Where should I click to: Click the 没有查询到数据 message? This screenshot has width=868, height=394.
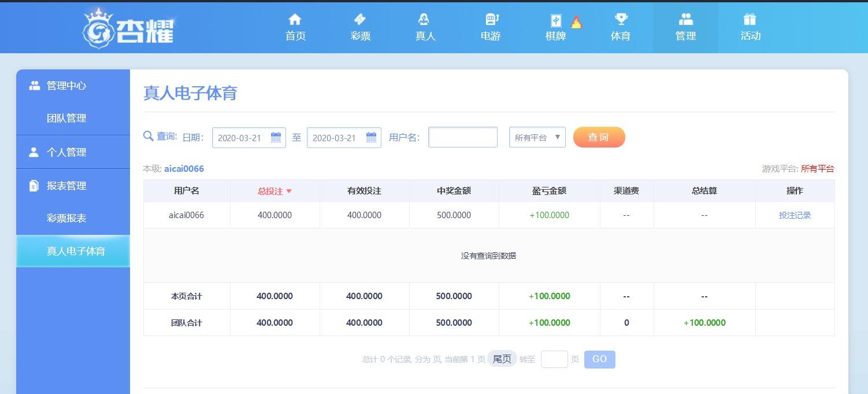488,256
